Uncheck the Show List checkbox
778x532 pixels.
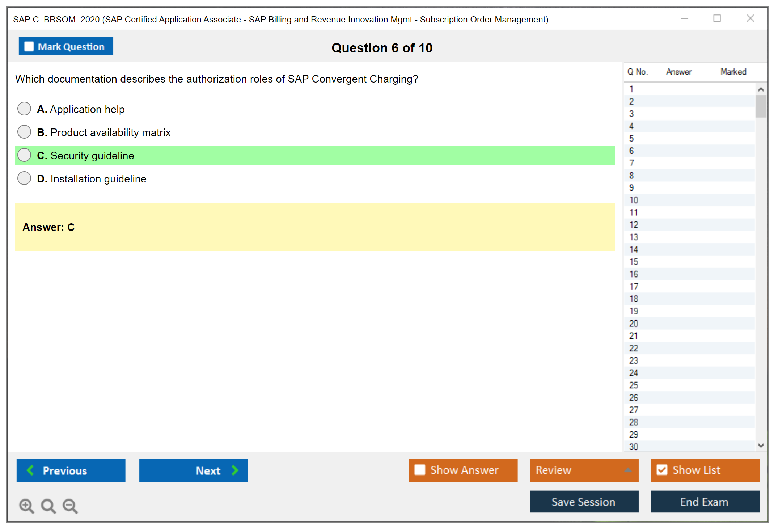[x=662, y=470]
